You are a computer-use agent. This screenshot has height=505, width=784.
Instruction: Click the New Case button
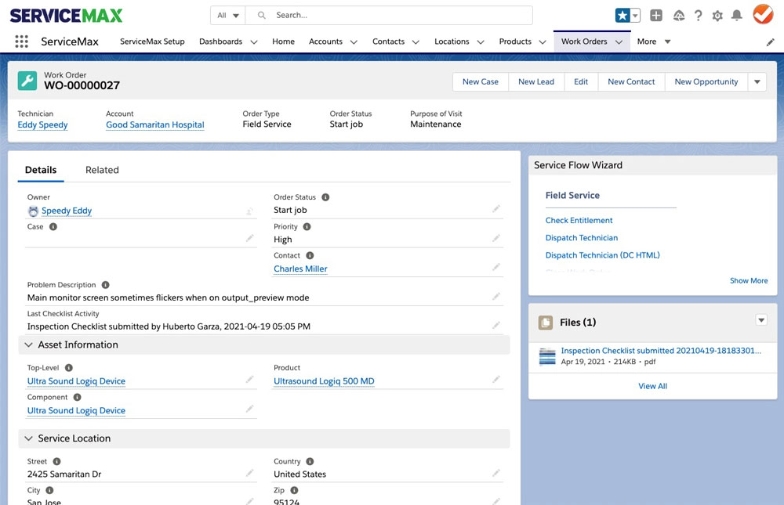click(x=480, y=82)
